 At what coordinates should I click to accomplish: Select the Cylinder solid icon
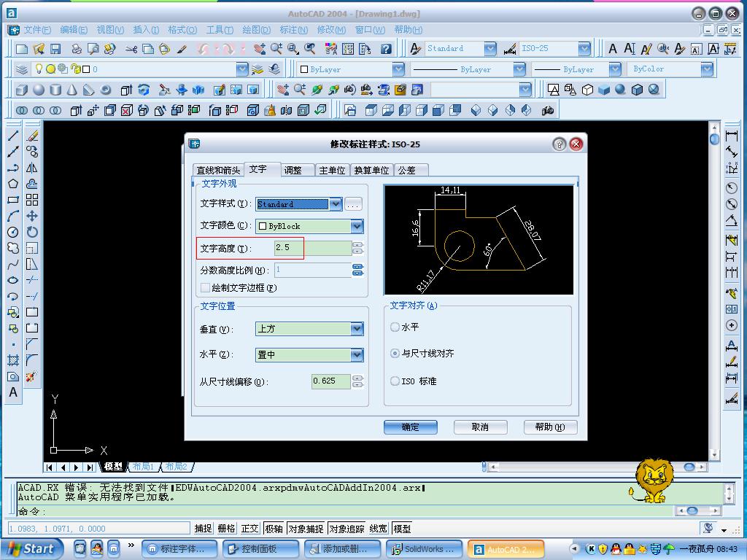coord(55,90)
